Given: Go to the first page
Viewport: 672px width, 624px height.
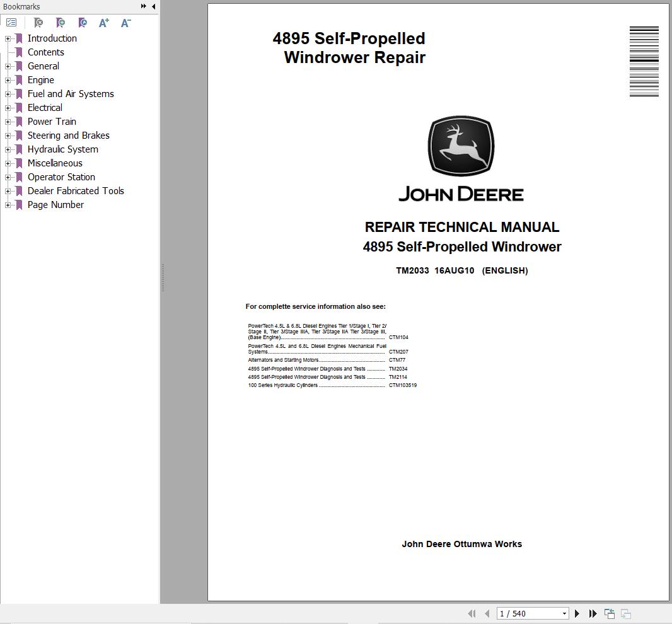Looking at the screenshot, I should tap(472, 614).
